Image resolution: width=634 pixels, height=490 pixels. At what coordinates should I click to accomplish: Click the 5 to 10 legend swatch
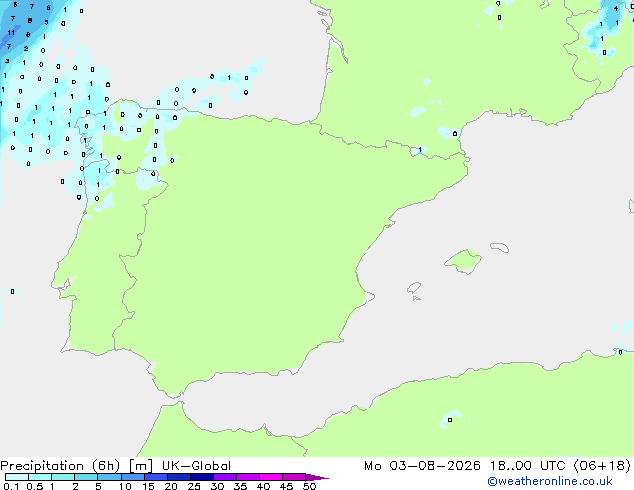(109, 477)
